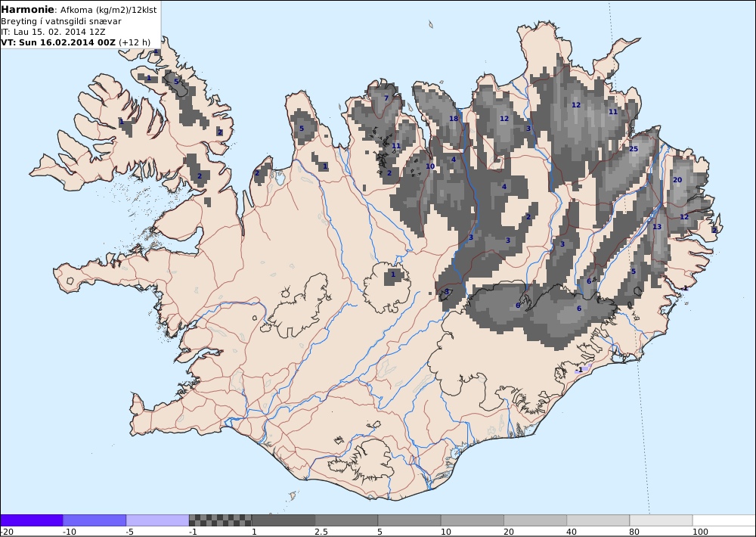Click the '13' value label on the map
This screenshot has width=756, height=537.
tap(657, 227)
